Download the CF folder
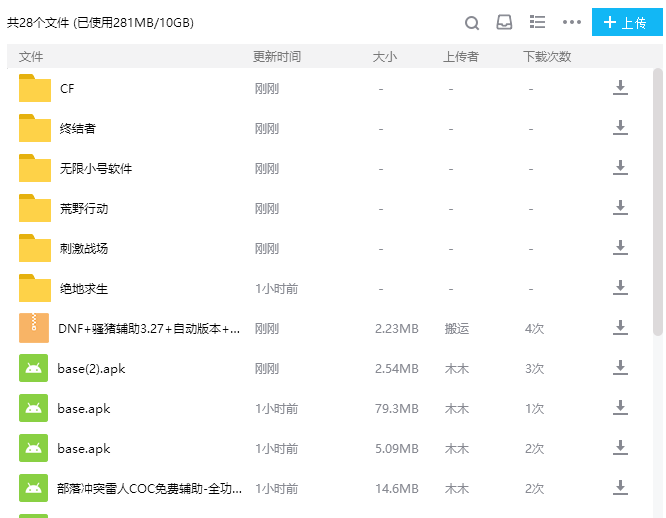Viewport: 666px width, 518px height. [x=620, y=88]
